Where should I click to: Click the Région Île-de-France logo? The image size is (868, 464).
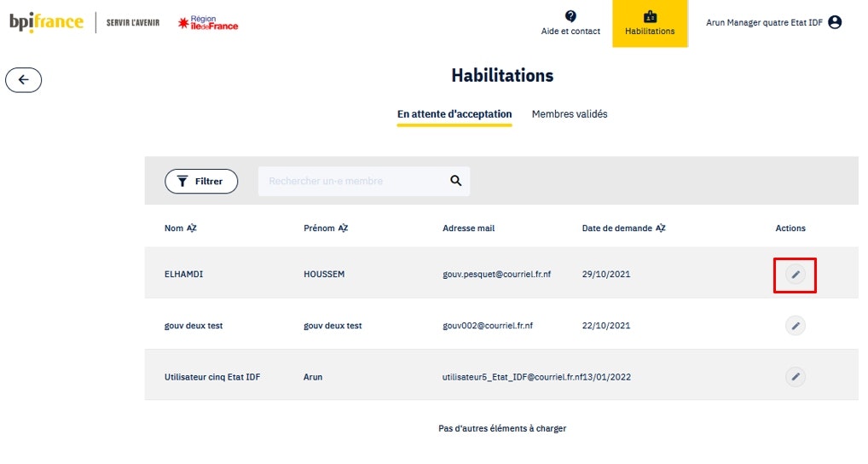(208, 23)
